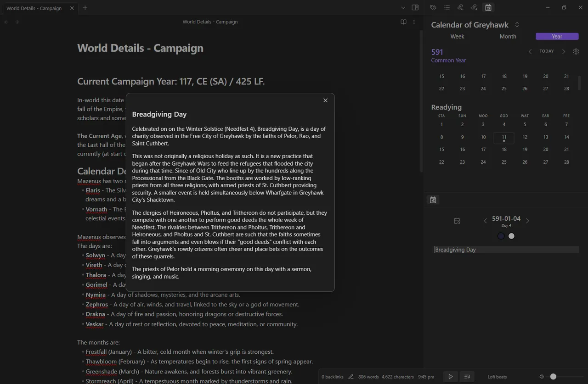Click the calendar panel scrollbar

pyautogui.click(x=579, y=83)
